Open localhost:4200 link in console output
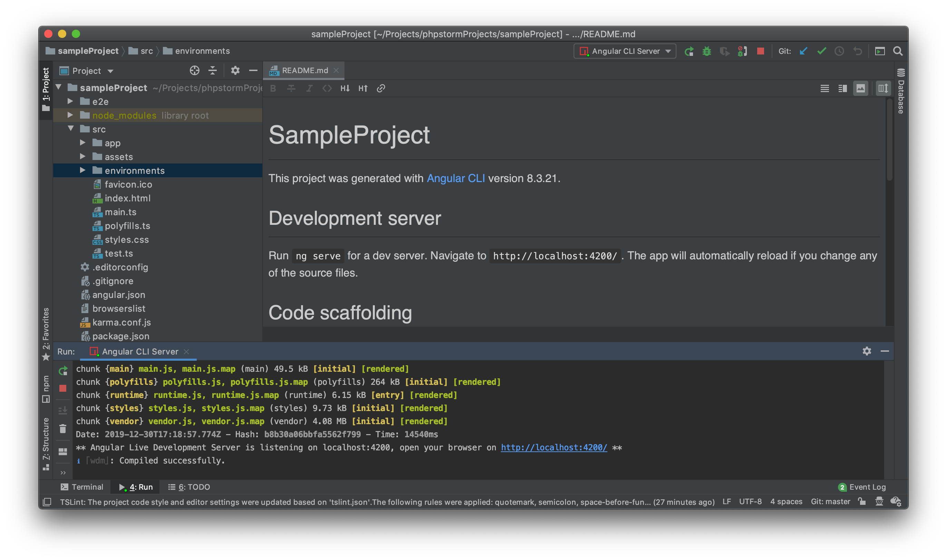 [554, 448]
